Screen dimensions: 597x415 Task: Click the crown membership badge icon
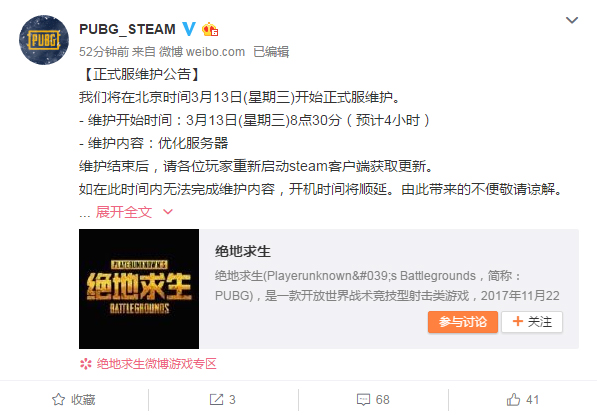210,29
